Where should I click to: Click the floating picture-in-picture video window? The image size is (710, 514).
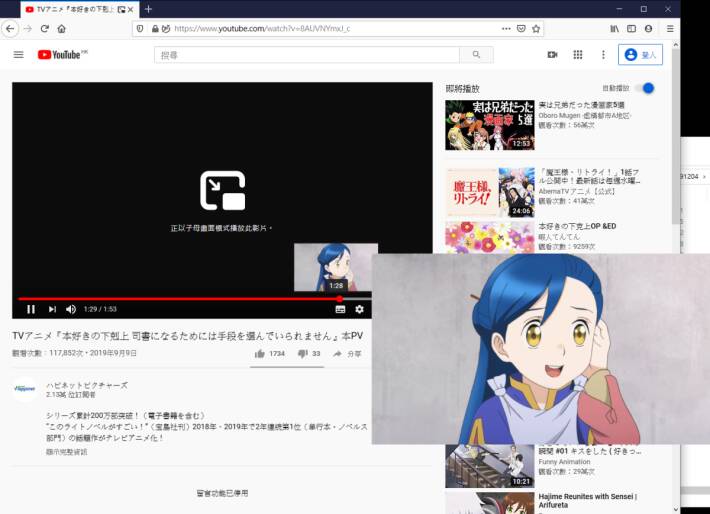(x=541, y=349)
